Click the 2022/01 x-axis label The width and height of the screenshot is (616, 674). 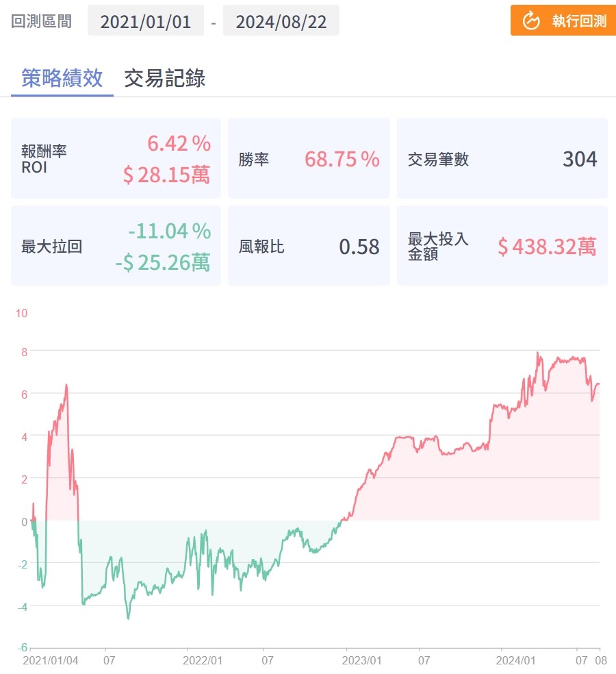204,661
